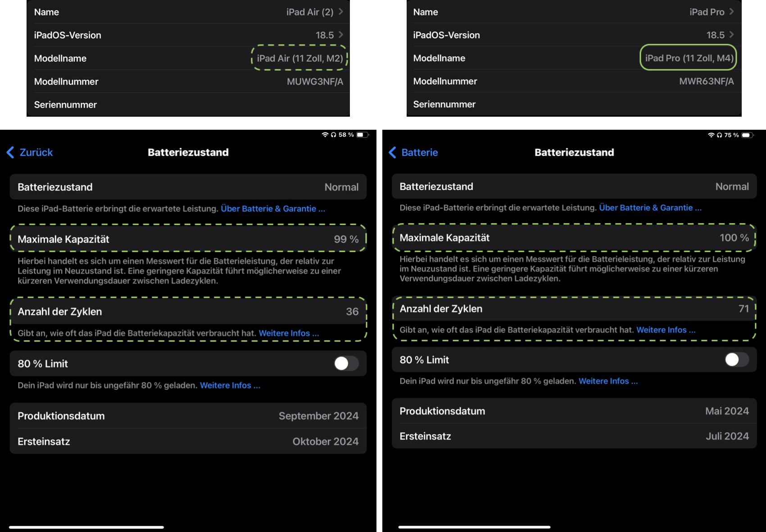Tap the 75 % battery percentage text
766x532 pixels.
pyautogui.click(x=732, y=135)
